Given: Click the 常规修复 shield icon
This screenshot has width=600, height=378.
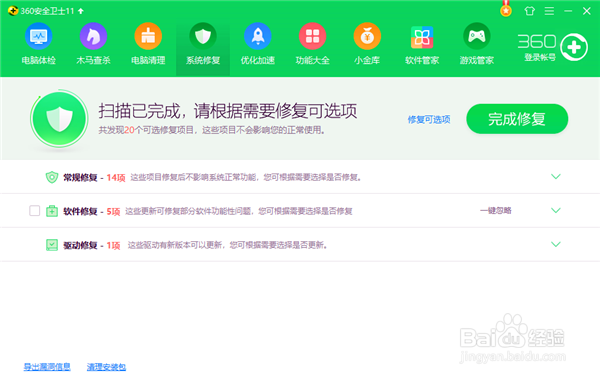Looking at the screenshot, I should click(x=52, y=177).
